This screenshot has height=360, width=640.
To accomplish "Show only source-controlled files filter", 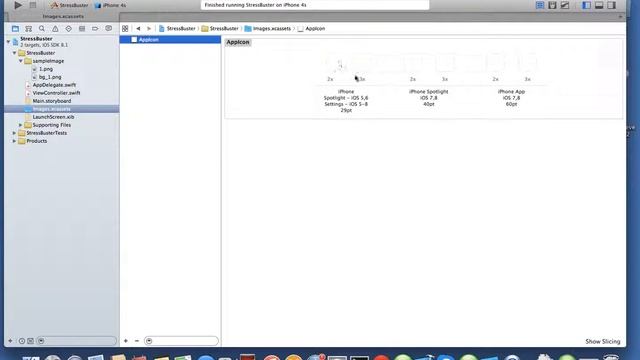I will click(31, 341).
